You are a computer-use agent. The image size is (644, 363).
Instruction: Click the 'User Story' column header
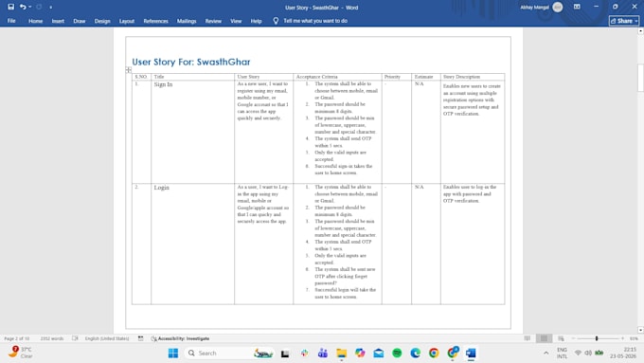[248, 77]
